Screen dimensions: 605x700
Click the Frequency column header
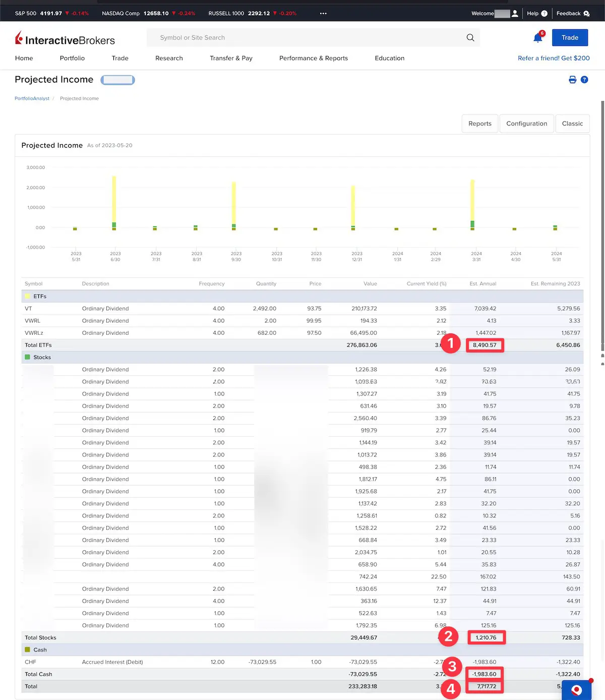[212, 284]
